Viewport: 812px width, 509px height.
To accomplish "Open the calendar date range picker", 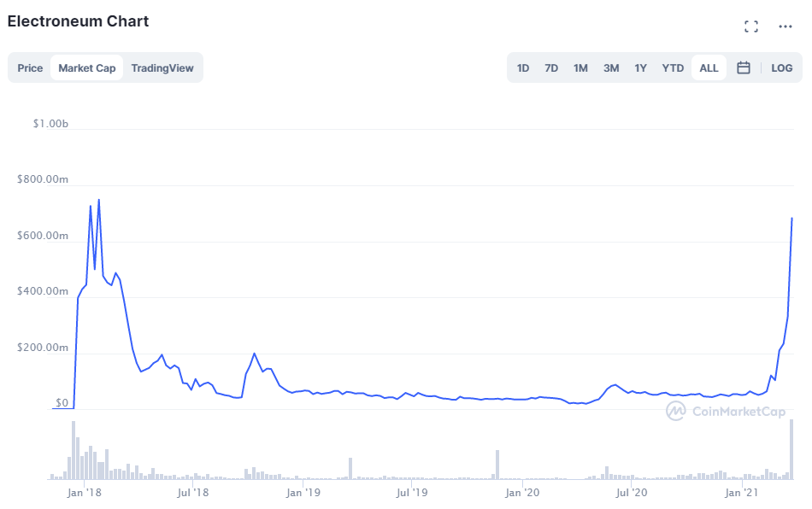I will tap(743, 67).
